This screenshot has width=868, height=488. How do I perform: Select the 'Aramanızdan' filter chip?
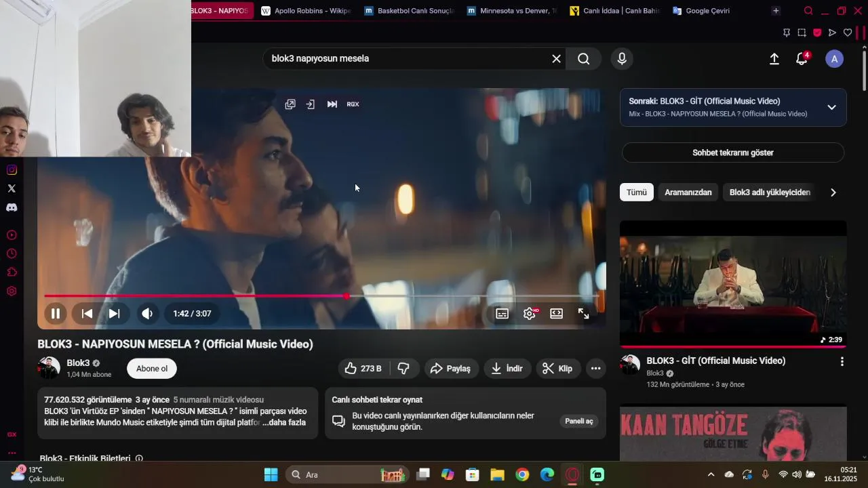point(688,192)
